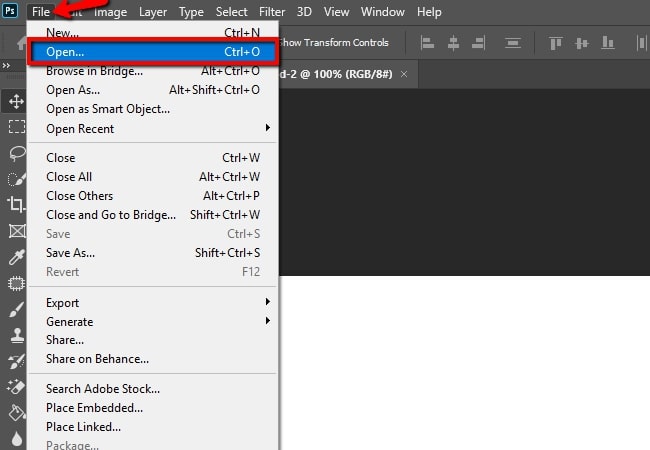
Task: Select the History Brush tool
Action: pos(16,361)
